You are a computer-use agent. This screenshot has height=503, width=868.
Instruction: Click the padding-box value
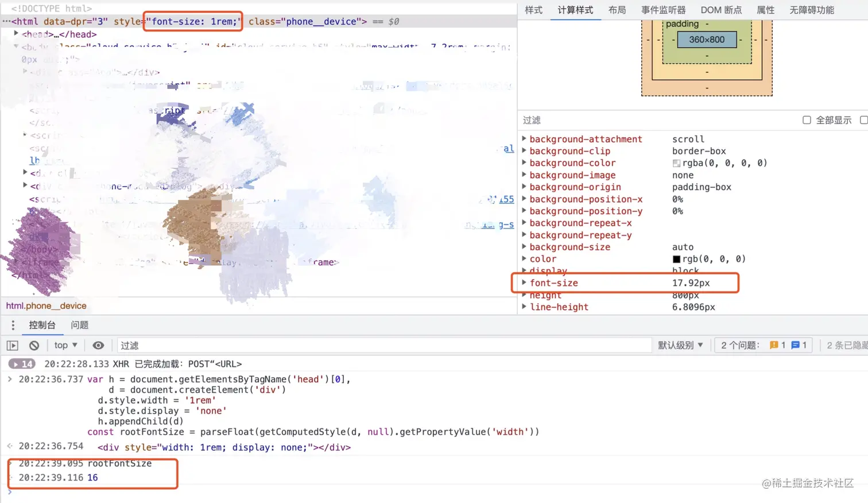click(x=702, y=187)
